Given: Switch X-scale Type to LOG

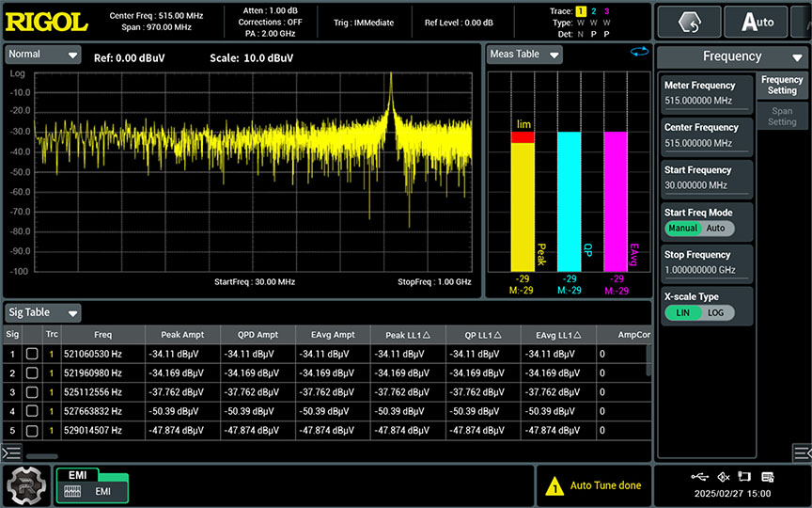Looking at the screenshot, I should [x=715, y=312].
